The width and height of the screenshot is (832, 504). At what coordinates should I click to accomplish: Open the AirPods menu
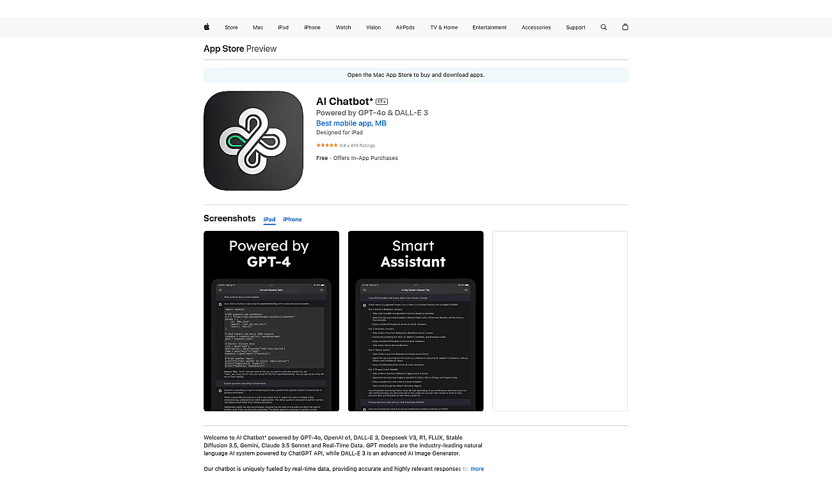[x=405, y=28]
